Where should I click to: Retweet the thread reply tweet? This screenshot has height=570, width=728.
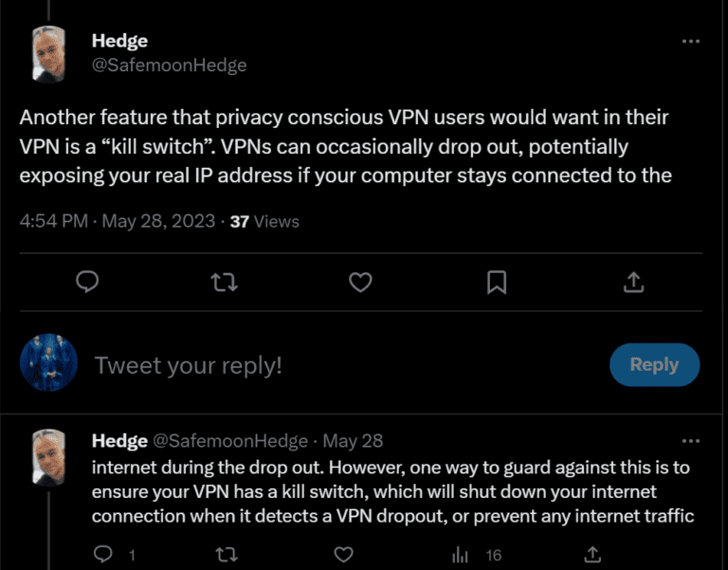(226, 553)
